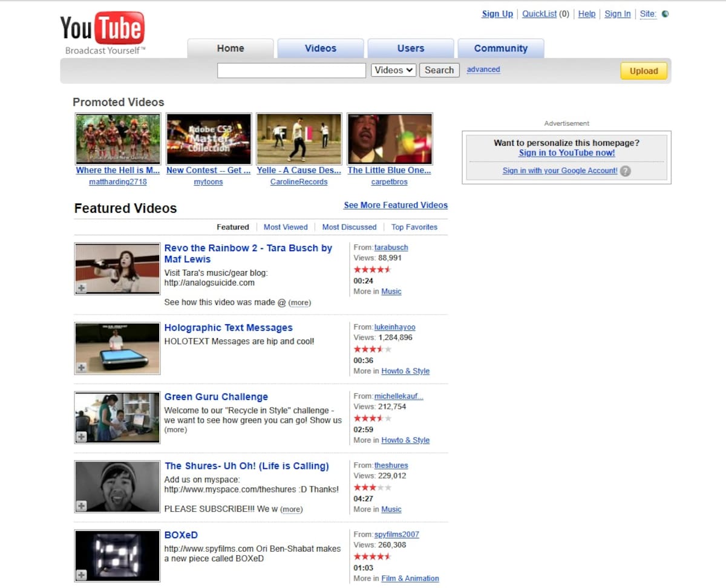Click the star rating for Green Guru Challenge
Viewport: 726px width, 588px height.
click(x=373, y=418)
